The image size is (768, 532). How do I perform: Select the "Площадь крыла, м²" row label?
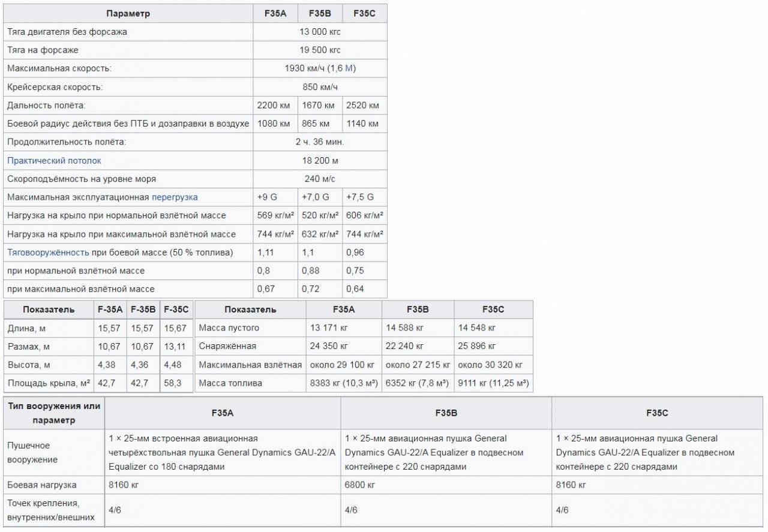(49, 383)
